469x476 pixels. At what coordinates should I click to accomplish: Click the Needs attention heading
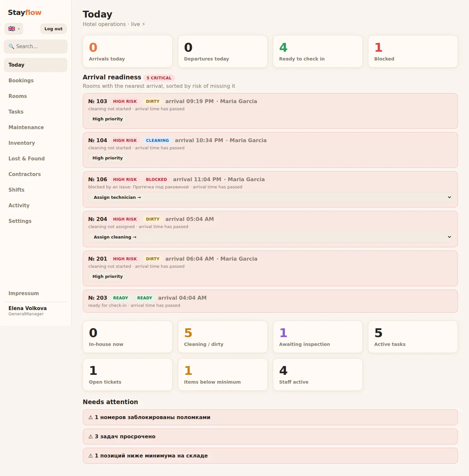(x=110, y=402)
